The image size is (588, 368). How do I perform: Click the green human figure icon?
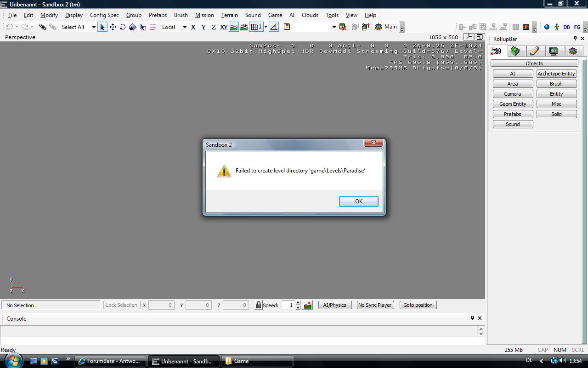pos(557,27)
